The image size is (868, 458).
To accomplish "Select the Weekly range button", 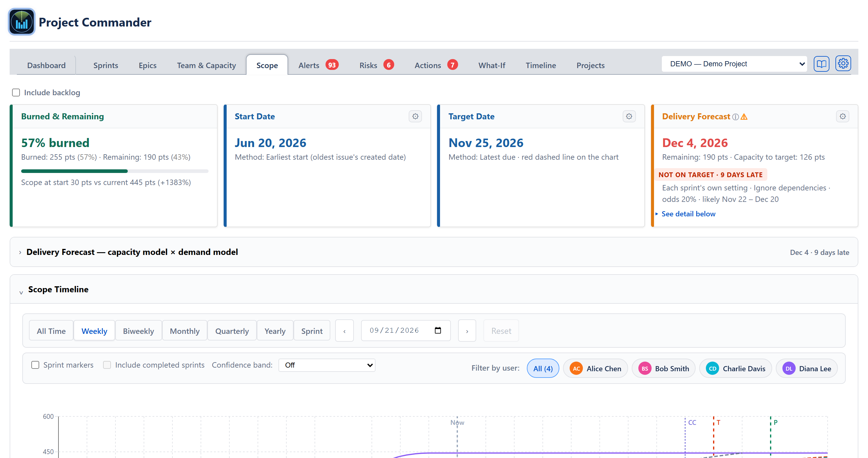I will [94, 331].
